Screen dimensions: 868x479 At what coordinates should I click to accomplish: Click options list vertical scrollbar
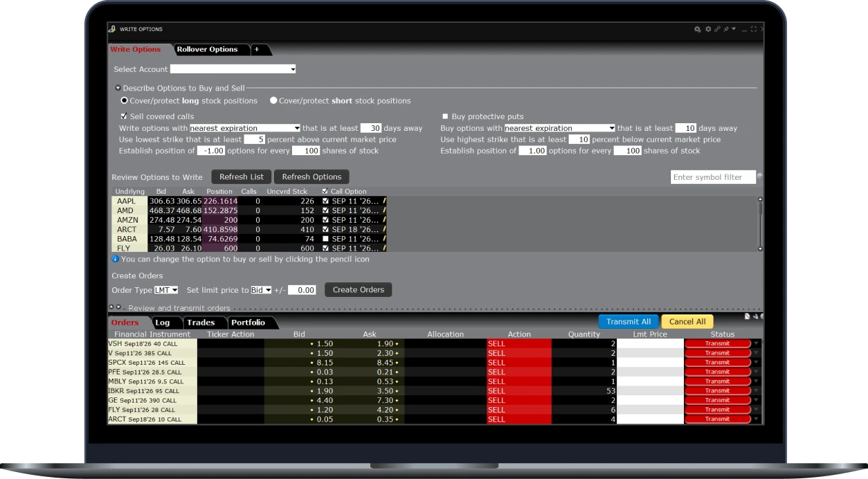pyautogui.click(x=760, y=224)
